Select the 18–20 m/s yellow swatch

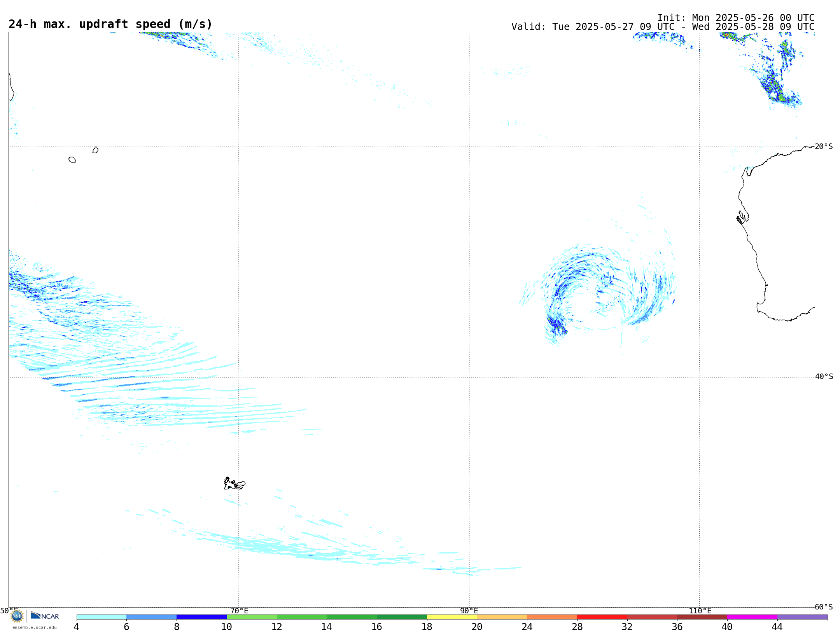pos(452,617)
